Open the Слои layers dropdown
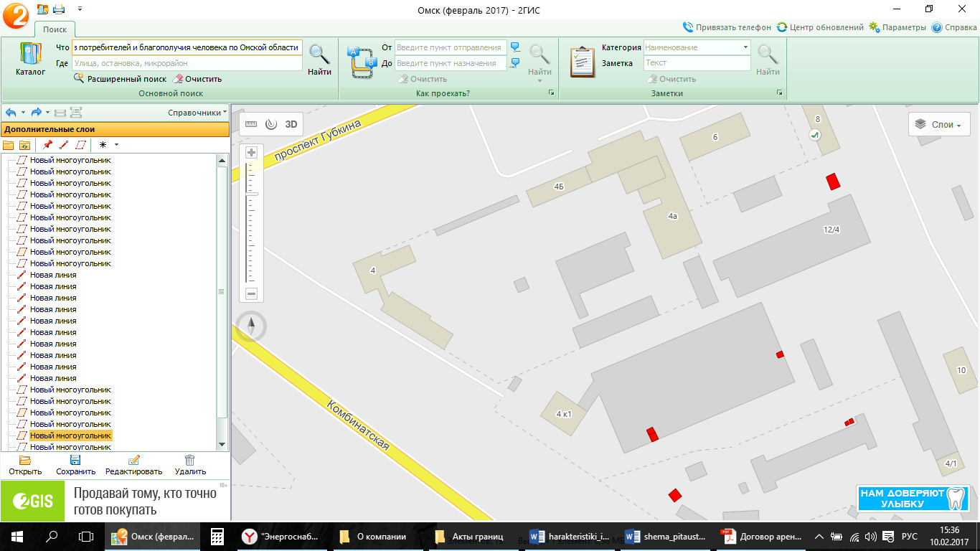This screenshot has width=980, height=551. (938, 124)
